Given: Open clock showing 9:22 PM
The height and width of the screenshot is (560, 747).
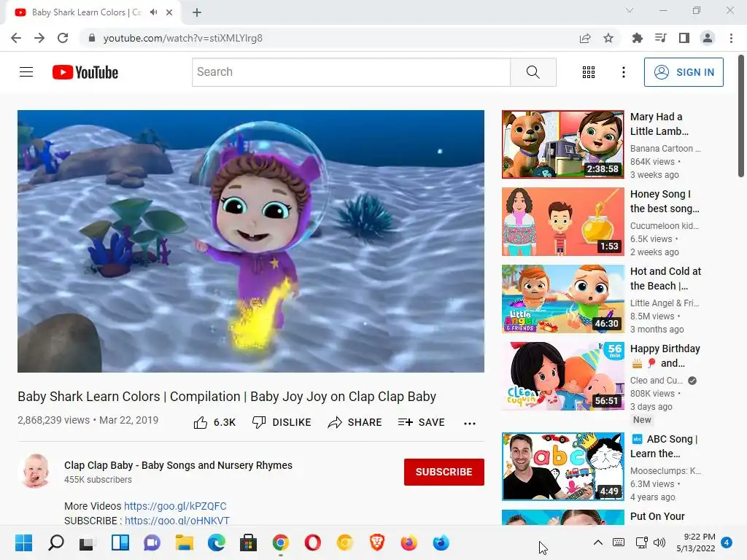Looking at the screenshot, I should 695,542.
